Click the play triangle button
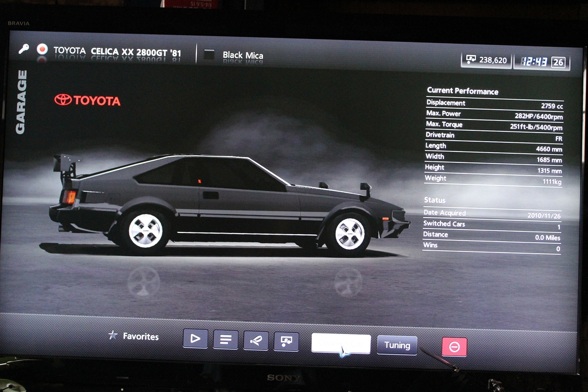The height and width of the screenshot is (392, 588). click(x=195, y=339)
